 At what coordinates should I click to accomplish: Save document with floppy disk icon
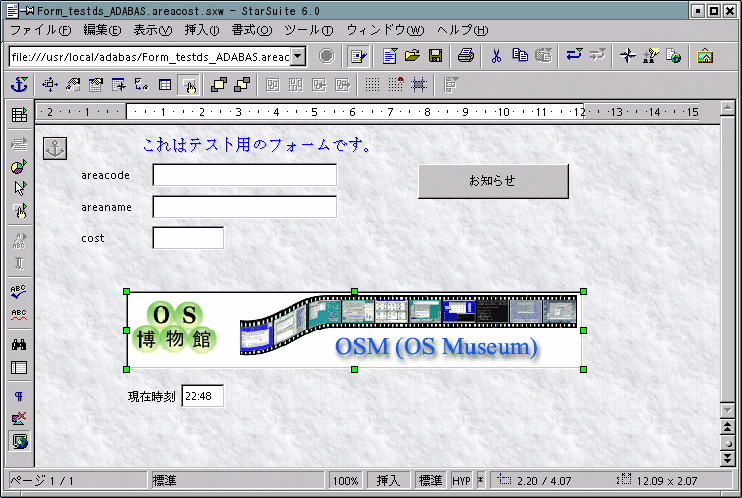point(435,56)
